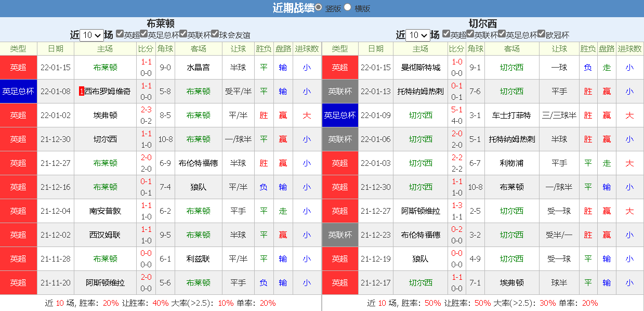Toggle 英足总杯 checkbox under 切尔西

(502, 34)
